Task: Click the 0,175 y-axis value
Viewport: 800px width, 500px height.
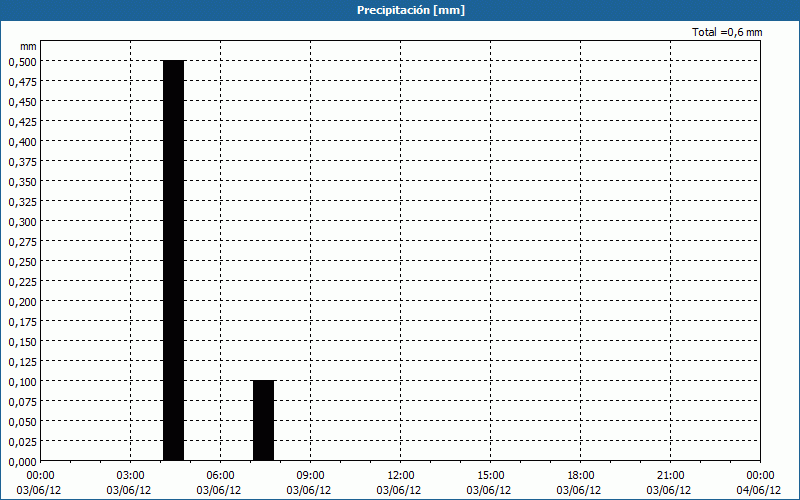Action: coord(23,321)
